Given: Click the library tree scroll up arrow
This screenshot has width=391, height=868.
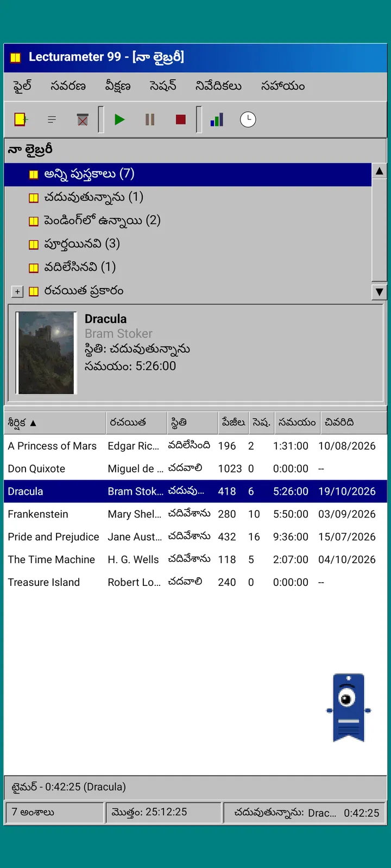Looking at the screenshot, I should click(x=379, y=171).
